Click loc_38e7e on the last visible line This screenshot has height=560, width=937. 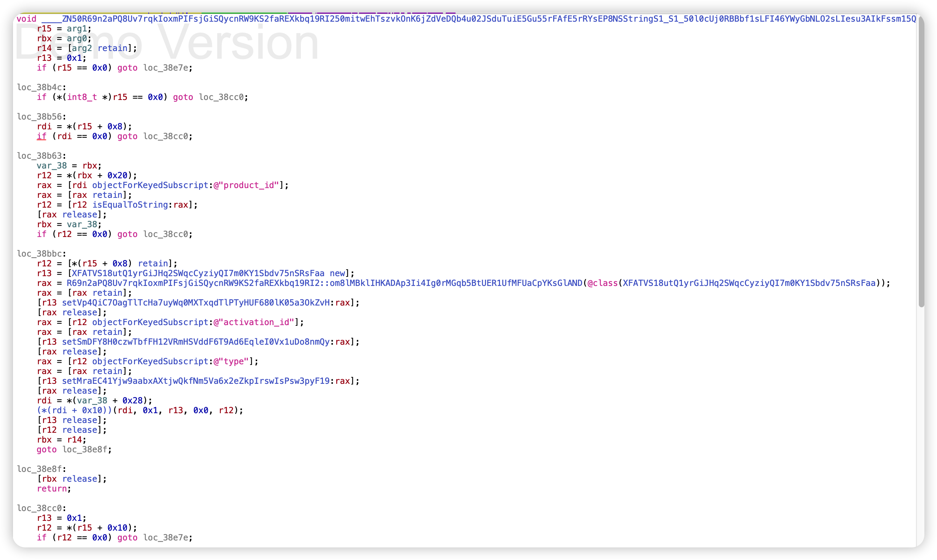click(165, 538)
